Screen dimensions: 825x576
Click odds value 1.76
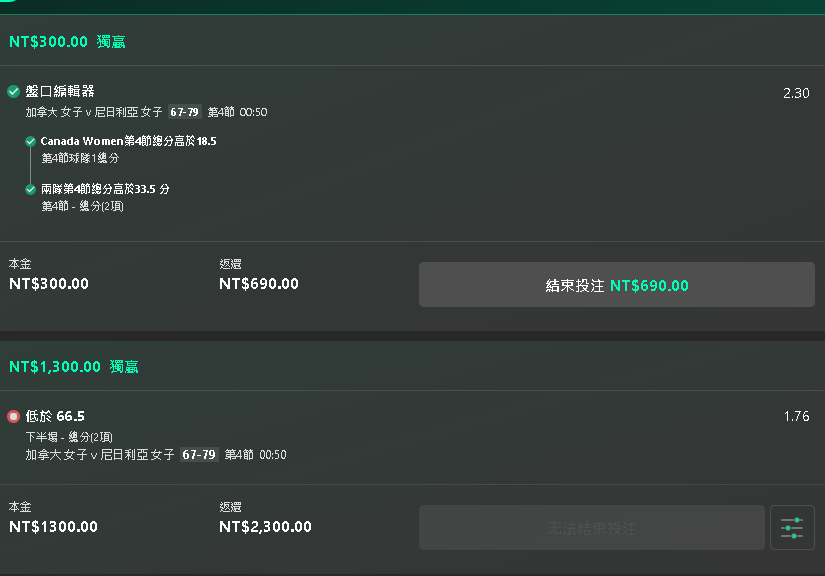[x=797, y=416]
